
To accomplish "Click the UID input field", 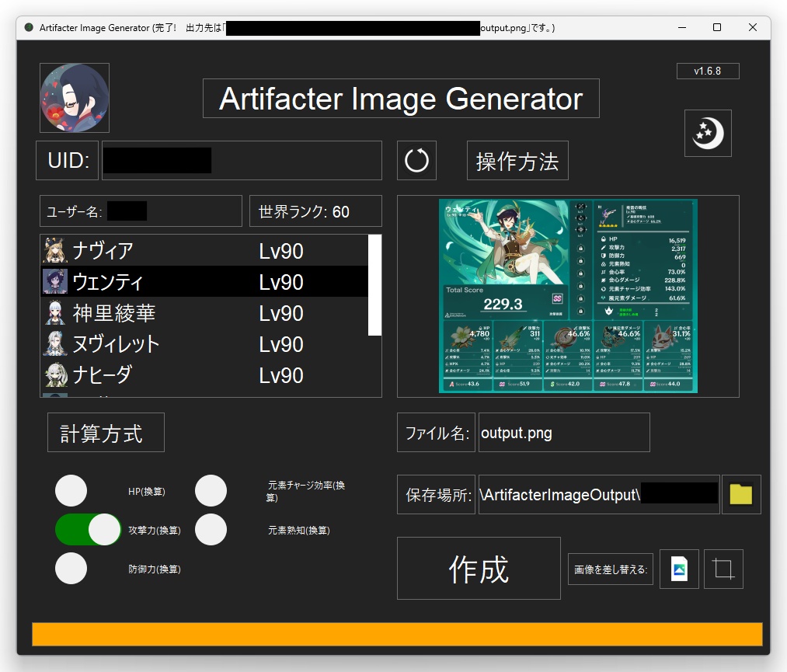I will (242, 161).
